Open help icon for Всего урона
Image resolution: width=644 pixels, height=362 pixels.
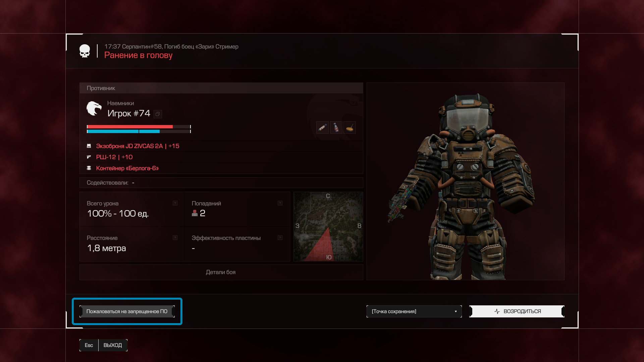pos(175,203)
